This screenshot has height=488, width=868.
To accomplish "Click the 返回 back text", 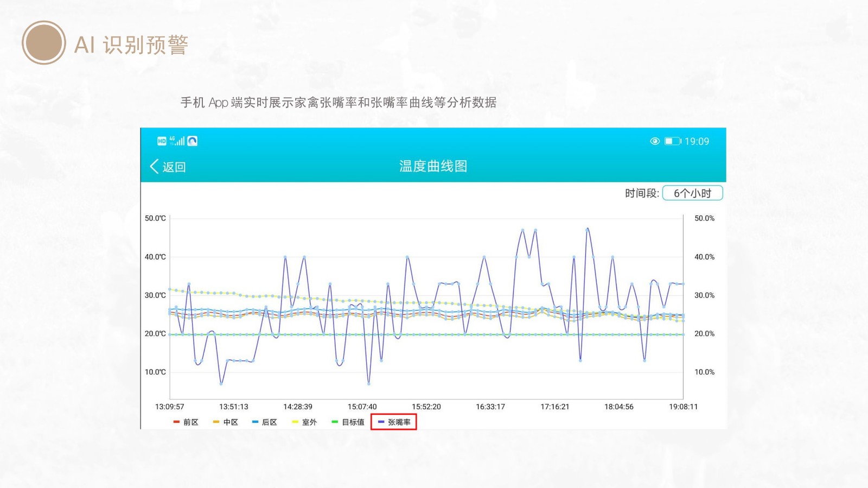I will point(174,167).
